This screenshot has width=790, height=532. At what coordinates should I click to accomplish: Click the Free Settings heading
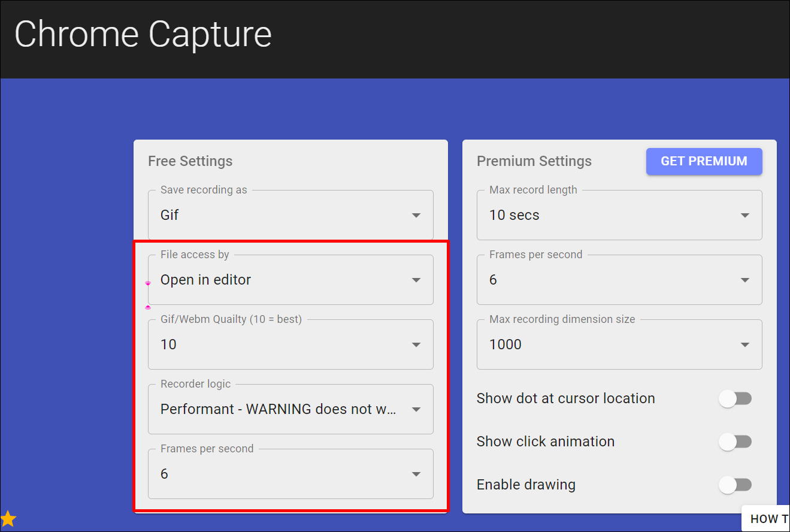(190, 161)
